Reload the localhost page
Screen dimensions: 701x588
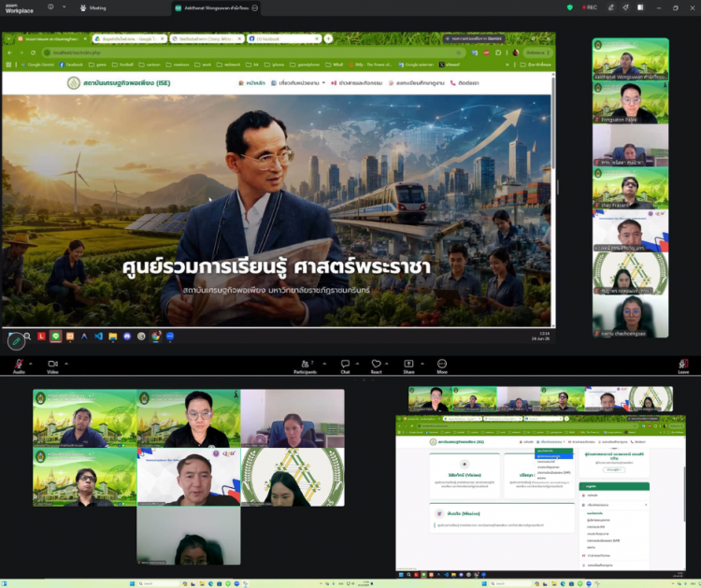click(33, 52)
